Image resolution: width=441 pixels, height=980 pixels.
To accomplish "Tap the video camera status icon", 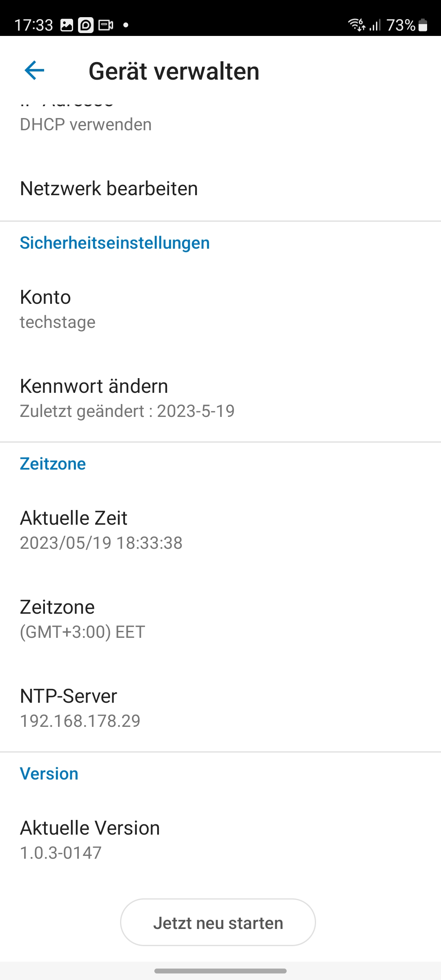I will tap(106, 25).
